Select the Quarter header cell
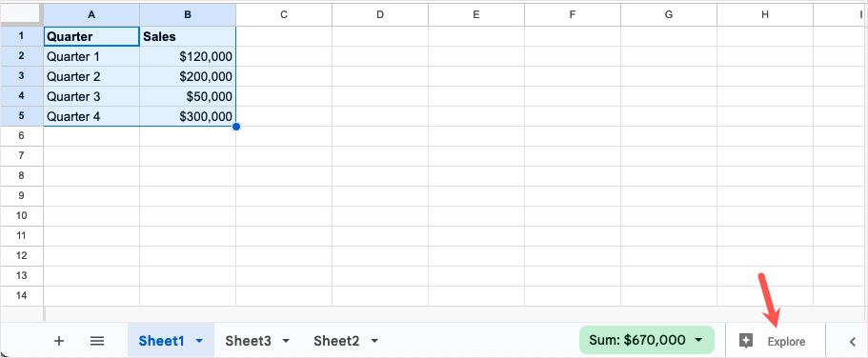The image size is (868, 358). pos(91,36)
